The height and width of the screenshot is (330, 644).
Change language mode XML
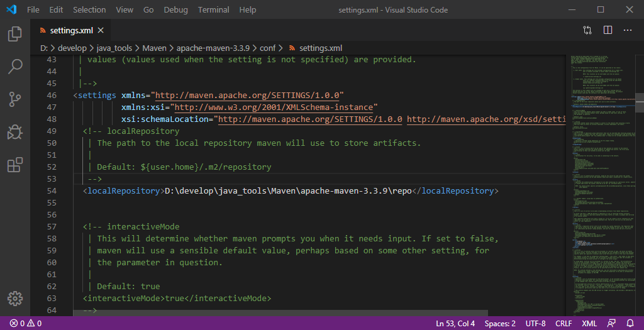coord(589,324)
